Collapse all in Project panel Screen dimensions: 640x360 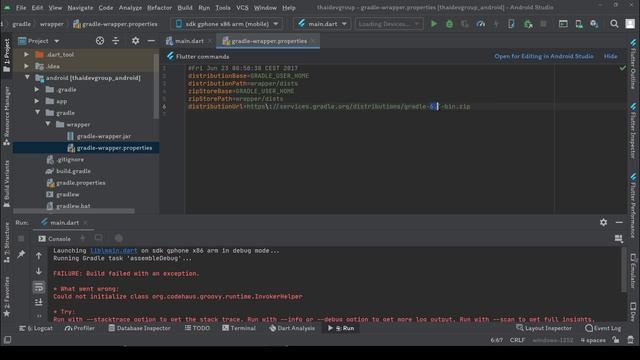[116, 41]
